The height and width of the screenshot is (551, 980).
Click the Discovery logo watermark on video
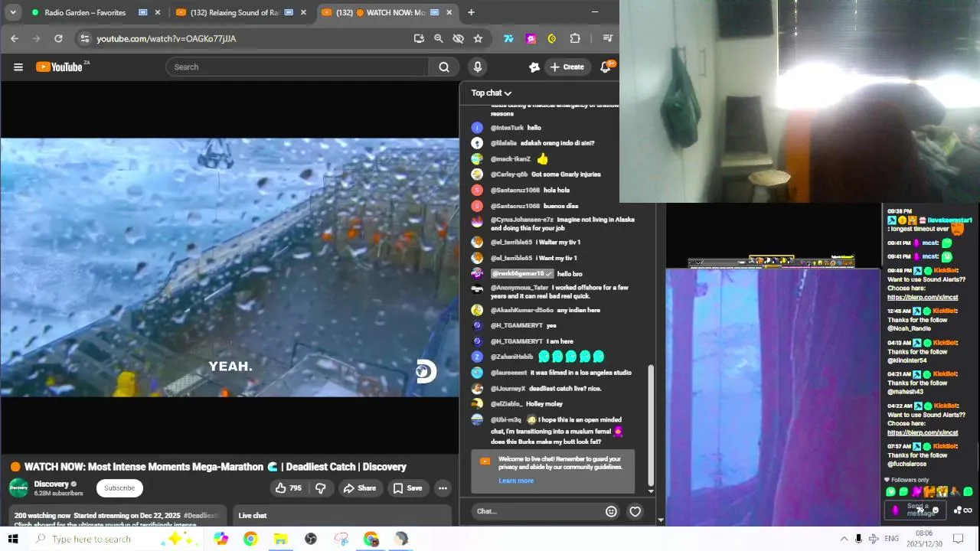tap(426, 372)
